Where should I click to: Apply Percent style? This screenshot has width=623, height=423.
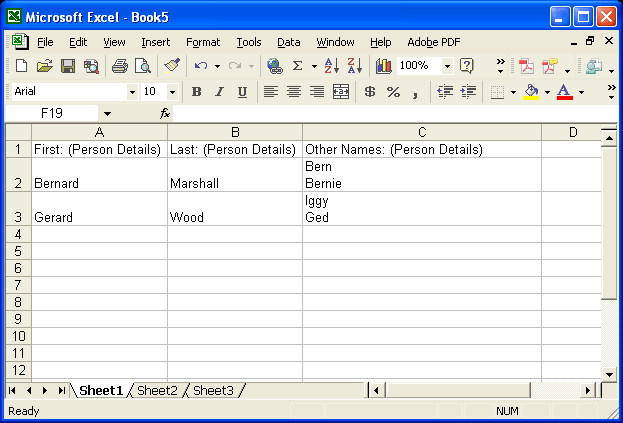click(x=393, y=92)
